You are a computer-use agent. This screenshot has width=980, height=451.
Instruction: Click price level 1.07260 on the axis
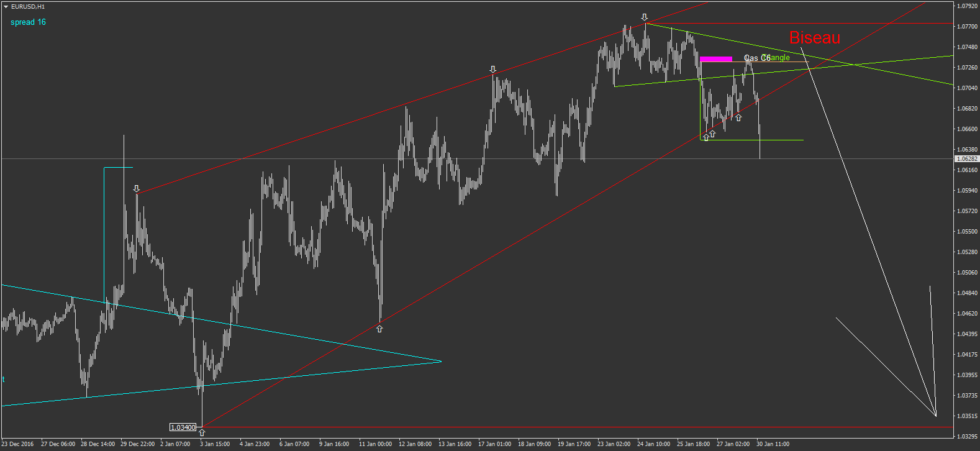[968, 68]
